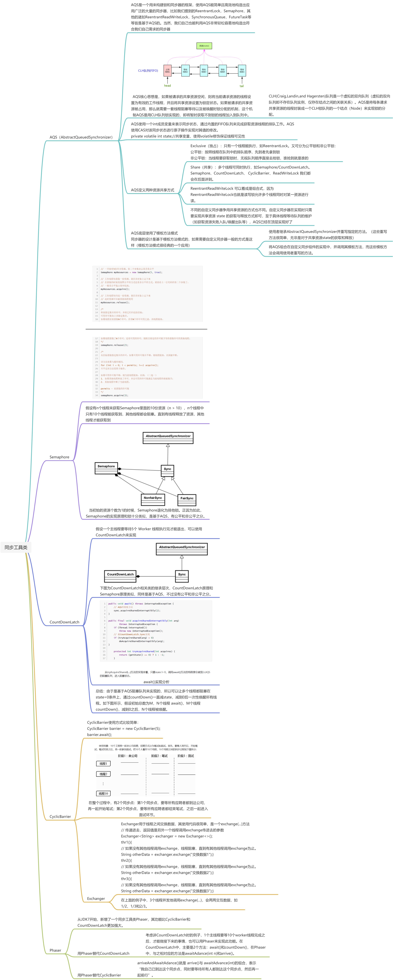
Task: Click the Exchanger用于线程之间交换数据 code block
Action: (x=189, y=858)
